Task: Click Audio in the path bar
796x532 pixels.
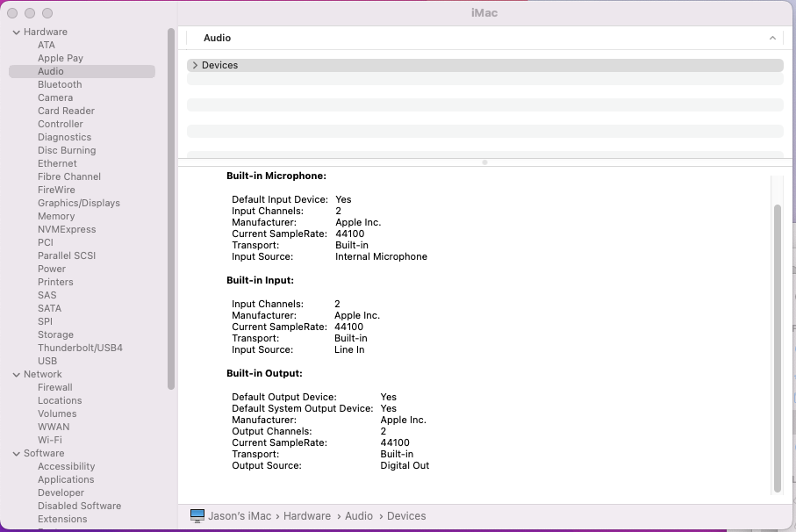Action: pyautogui.click(x=359, y=516)
